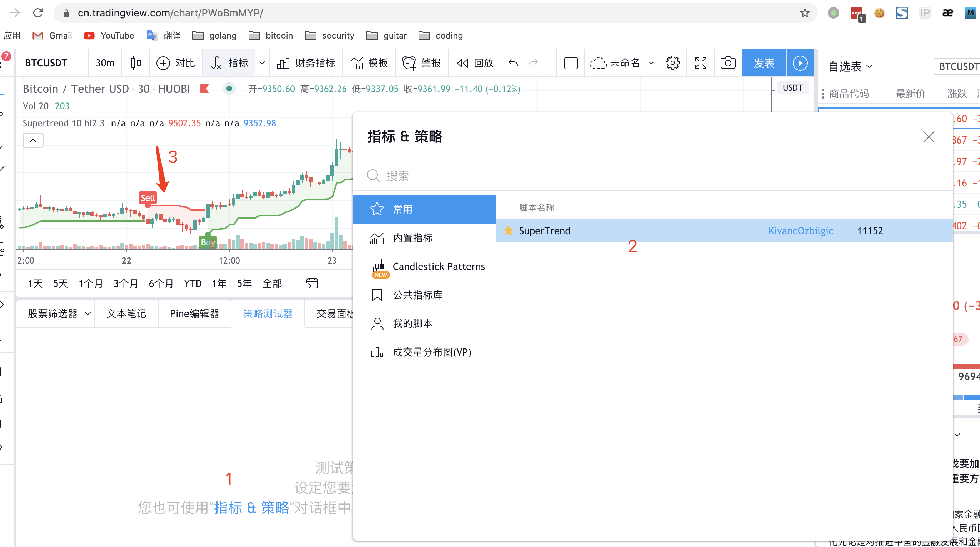This screenshot has height=547, width=980.
Task: Click the undo arrow in the toolbar
Action: tap(513, 63)
